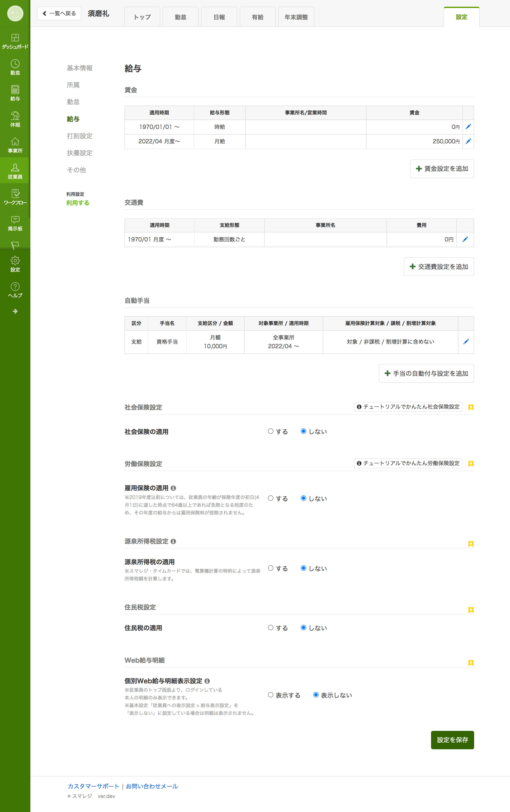This screenshot has height=812, width=510.
Task: Click info icon next to 雇用保険の適用
Action: (173, 488)
